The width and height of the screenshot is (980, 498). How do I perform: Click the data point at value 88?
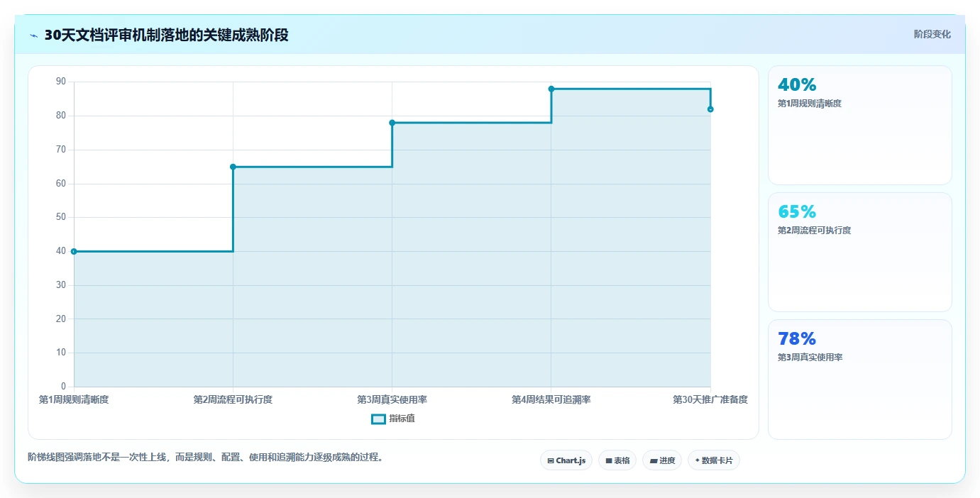pos(551,89)
